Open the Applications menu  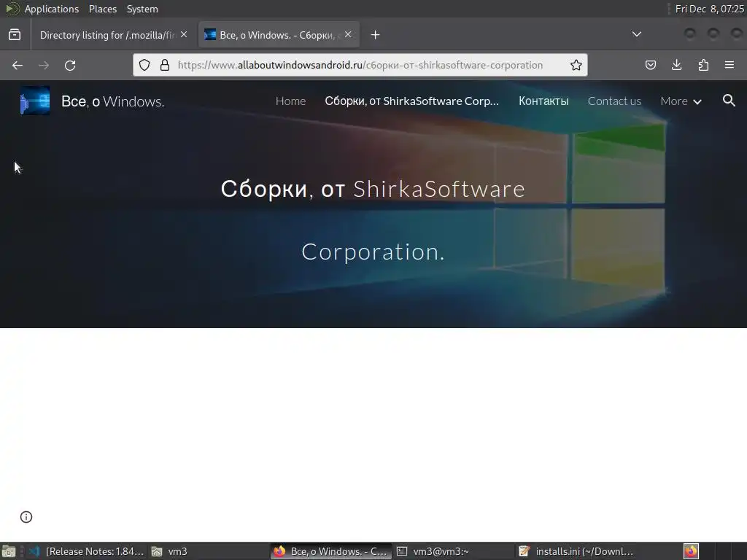coord(52,9)
